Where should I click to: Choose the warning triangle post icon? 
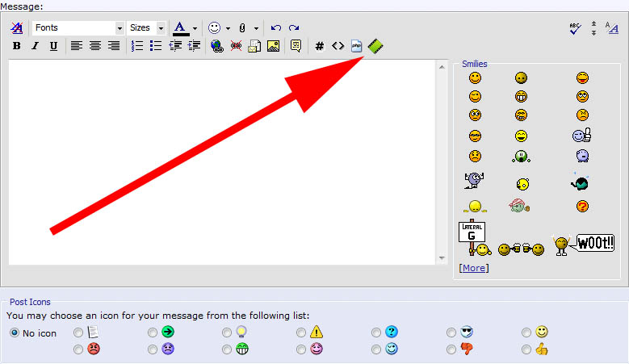click(301, 333)
